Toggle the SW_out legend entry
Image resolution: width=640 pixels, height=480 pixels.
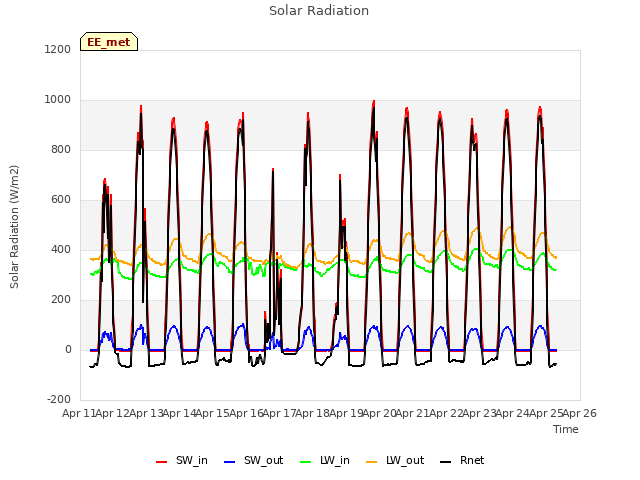point(253,460)
